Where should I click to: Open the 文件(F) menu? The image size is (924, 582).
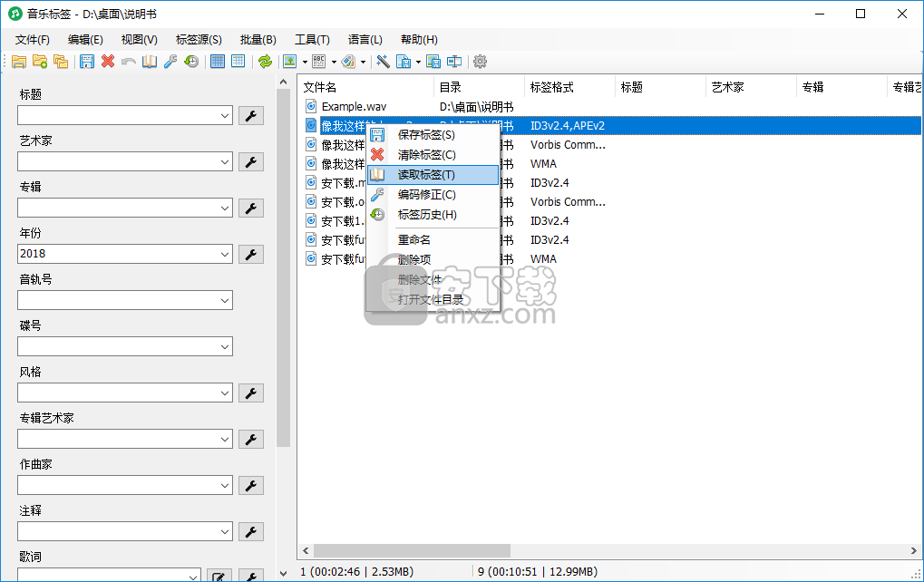pyautogui.click(x=33, y=40)
